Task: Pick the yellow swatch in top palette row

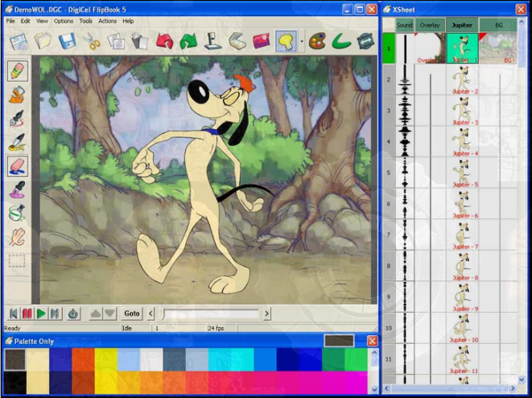Action: click(x=106, y=359)
